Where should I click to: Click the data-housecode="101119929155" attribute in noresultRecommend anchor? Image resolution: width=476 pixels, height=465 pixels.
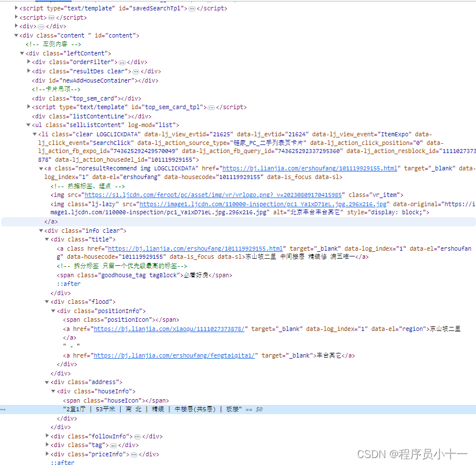point(214,177)
